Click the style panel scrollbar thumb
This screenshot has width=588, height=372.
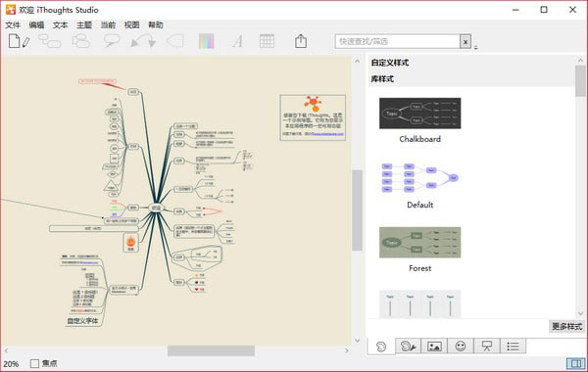(580, 81)
